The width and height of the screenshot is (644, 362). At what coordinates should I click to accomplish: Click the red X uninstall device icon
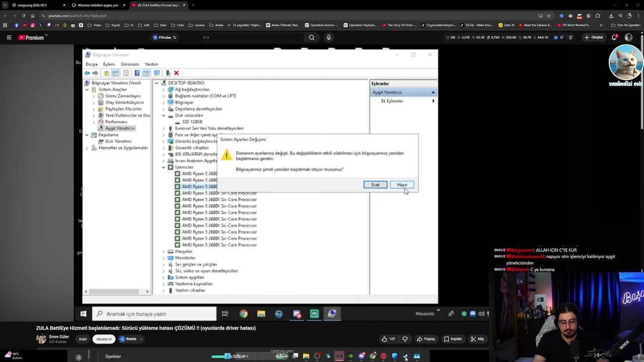pyautogui.click(x=176, y=73)
